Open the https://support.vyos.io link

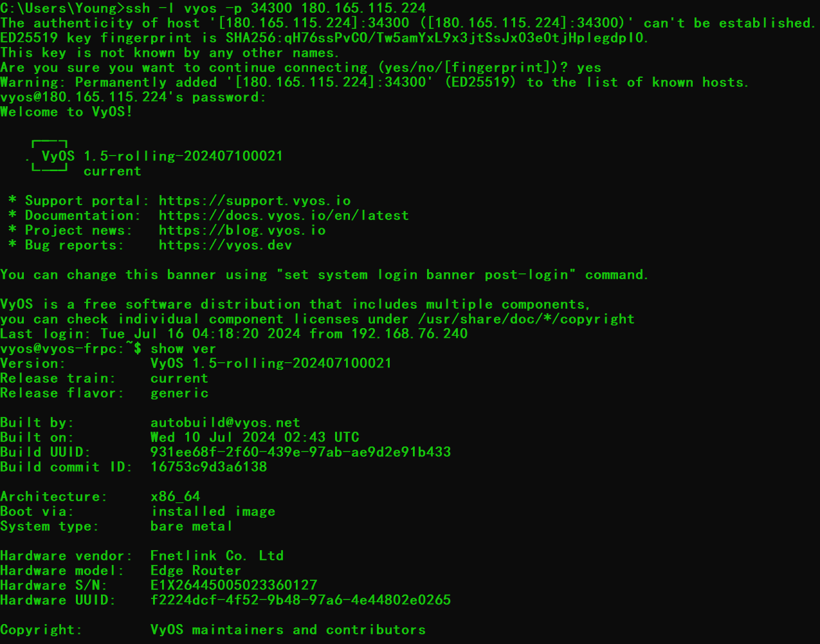pyautogui.click(x=255, y=201)
